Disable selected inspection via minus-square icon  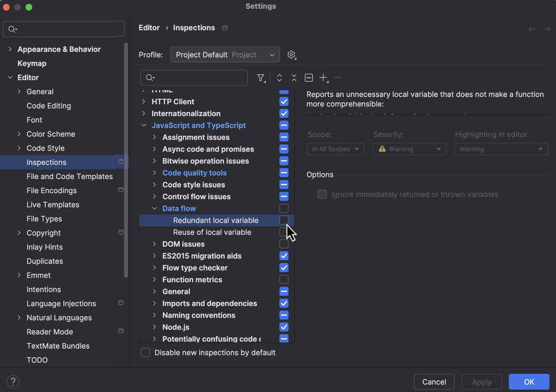tap(309, 78)
